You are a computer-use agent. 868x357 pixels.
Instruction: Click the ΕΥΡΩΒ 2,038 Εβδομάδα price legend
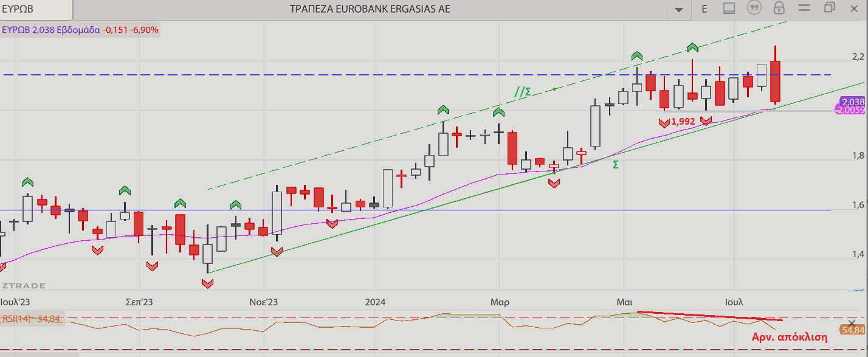(x=80, y=30)
